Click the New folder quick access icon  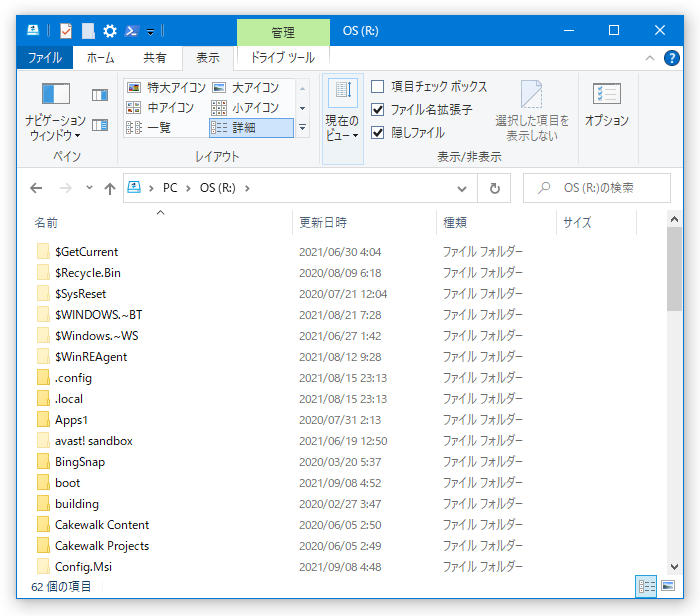[x=88, y=31]
